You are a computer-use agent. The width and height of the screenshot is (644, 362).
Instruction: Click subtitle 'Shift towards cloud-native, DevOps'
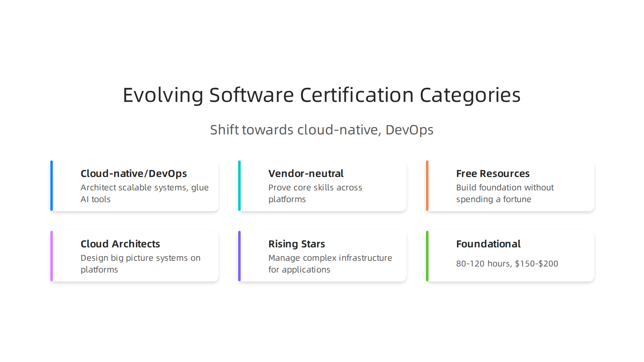click(322, 130)
